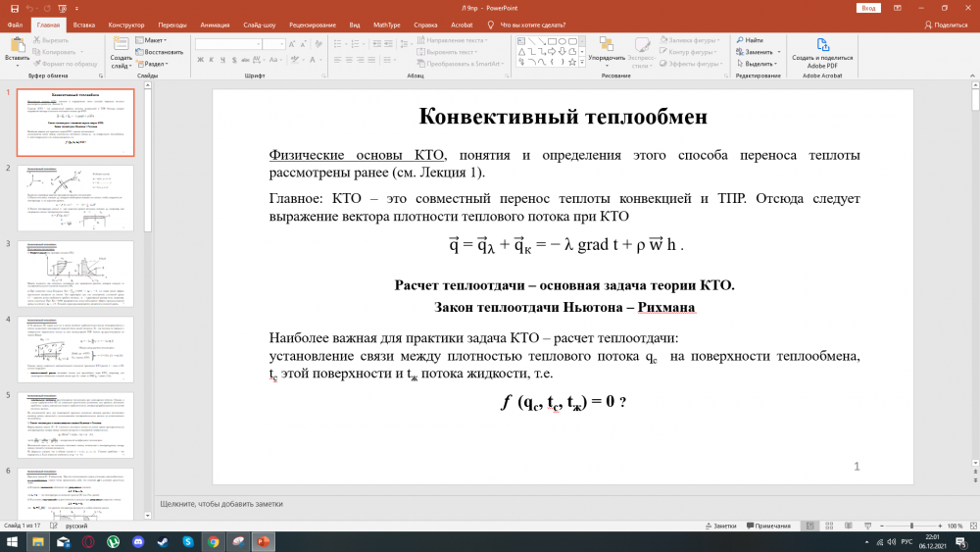Toggle normal view button in status bar

pyautogui.click(x=808, y=526)
